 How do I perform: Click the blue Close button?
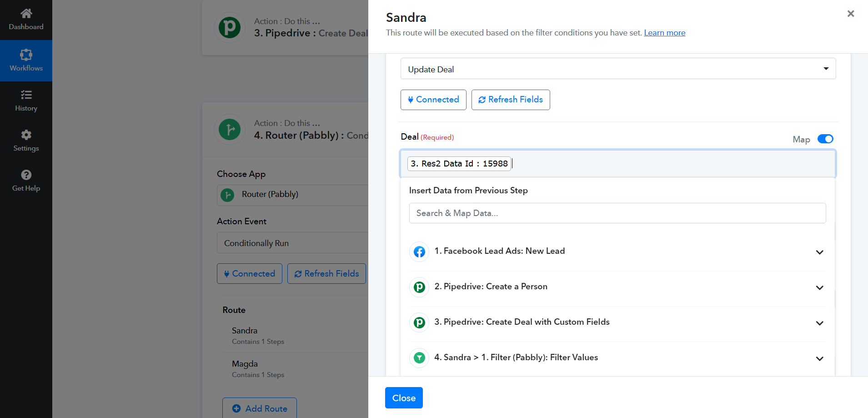[x=404, y=398]
